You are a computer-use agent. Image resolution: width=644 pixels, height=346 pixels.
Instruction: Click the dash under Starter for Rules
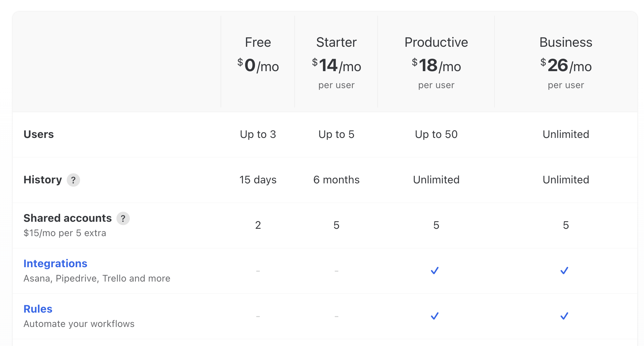pyautogui.click(x=336, y=316)
